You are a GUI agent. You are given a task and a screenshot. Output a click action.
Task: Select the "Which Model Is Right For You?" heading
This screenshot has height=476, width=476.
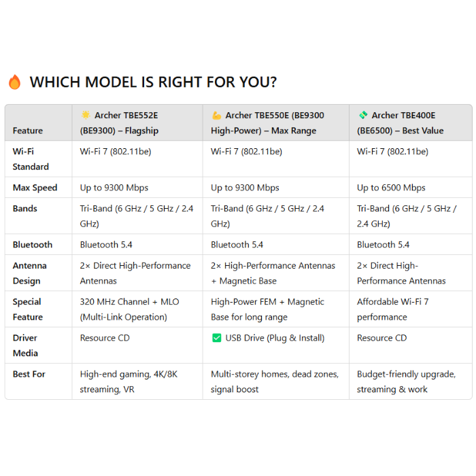pos(153,82)
